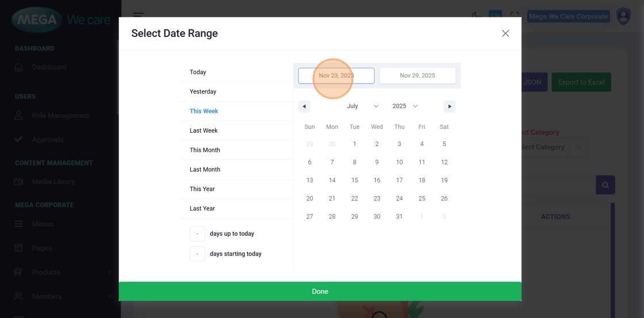Open the month dropdown showing July
The height and width of the screenshot is (318, 644).
[x=362, y=106]
